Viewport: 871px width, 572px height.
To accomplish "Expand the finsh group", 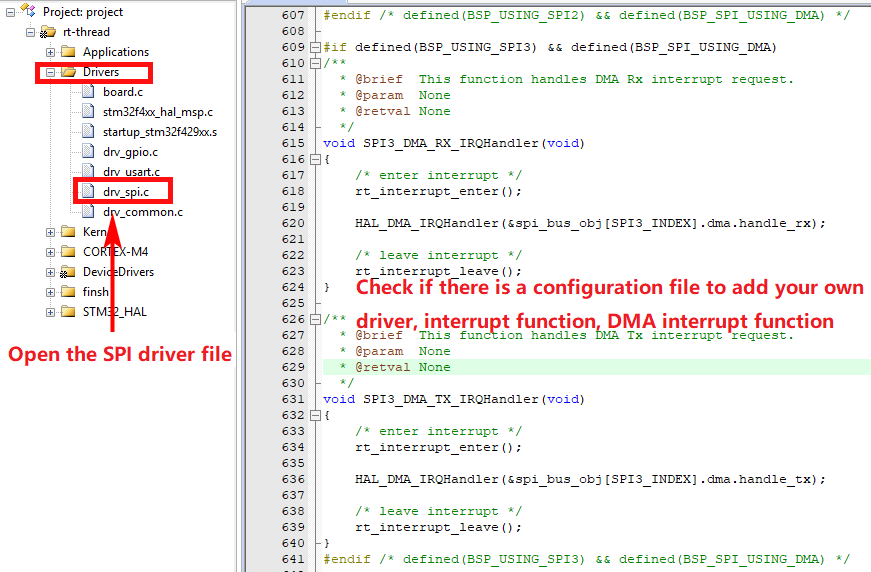I will tap(50, 292).
